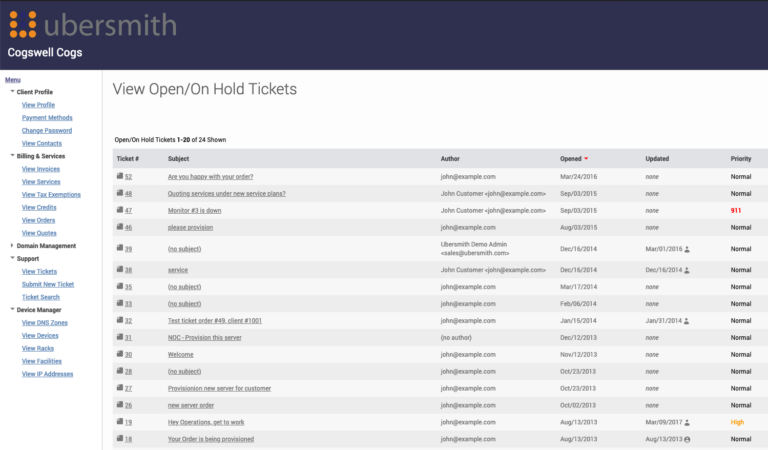Click the ticket icon next to ticket 39
The image size is (768, 450).
pyautogui.click(x=120, y=248)
